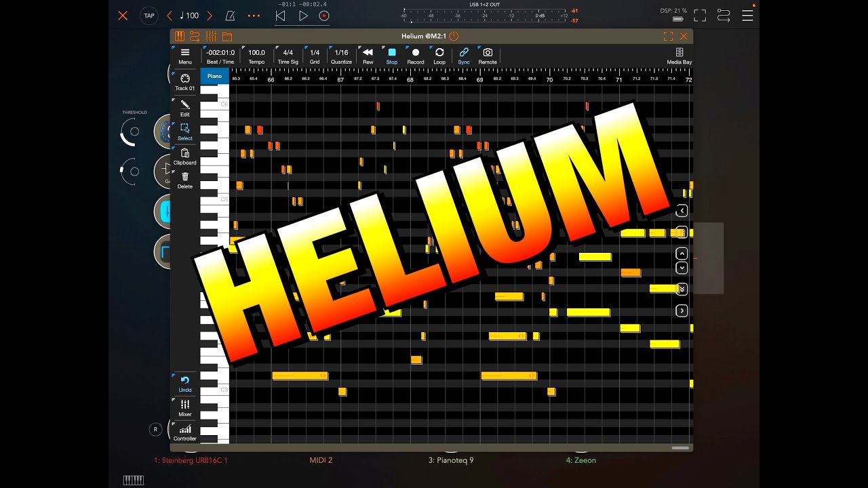The image size is (868, 488).
Task: Select the Edit pencil tool
Action: pyautogui.click(x=185, y=108)
